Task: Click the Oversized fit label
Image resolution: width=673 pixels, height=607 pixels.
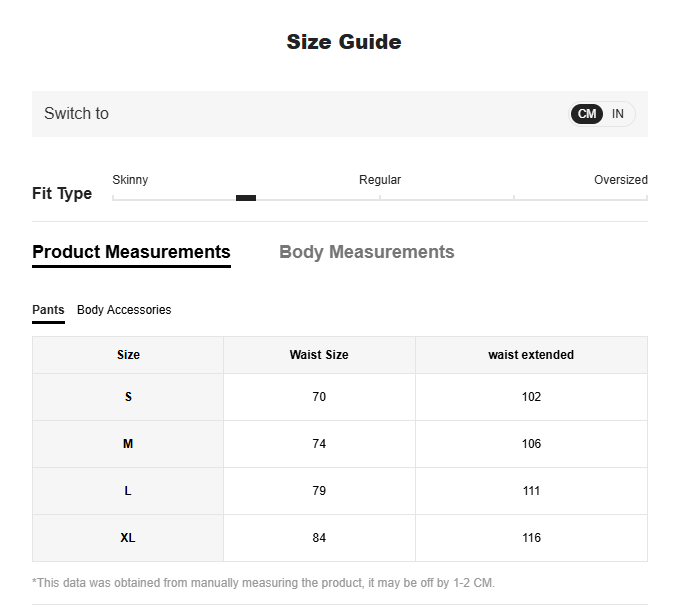Action: click(620, 180)
